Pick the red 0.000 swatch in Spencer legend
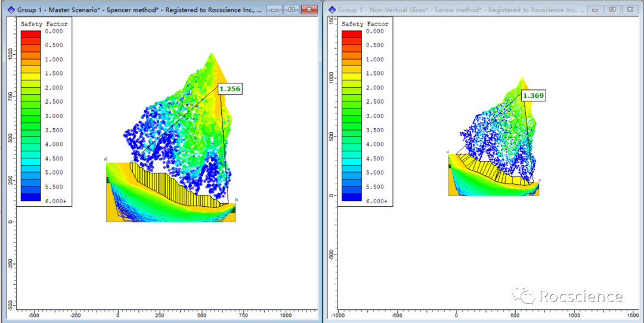Viewport: 644px width, 323px height. click(31, 35)
